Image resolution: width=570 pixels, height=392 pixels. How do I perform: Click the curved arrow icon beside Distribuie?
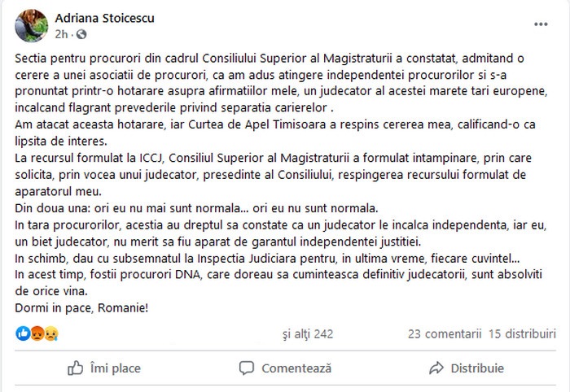coord(436,368)
